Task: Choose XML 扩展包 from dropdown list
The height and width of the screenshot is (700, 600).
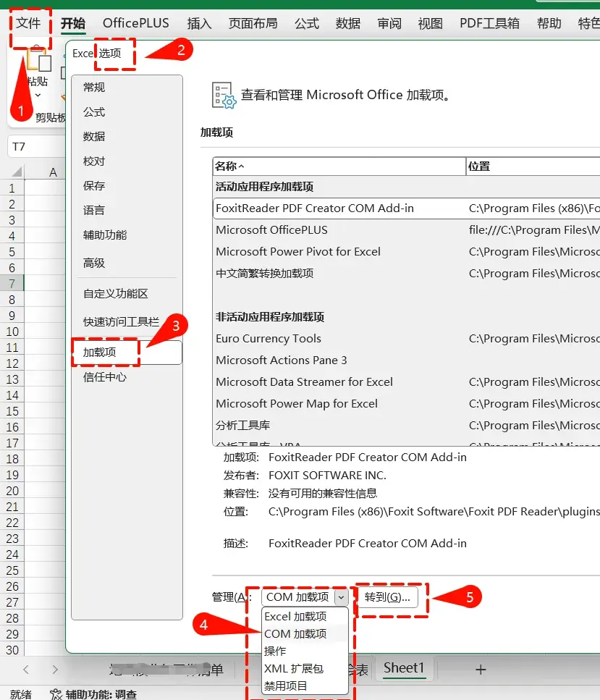Action: coord(305,669)
